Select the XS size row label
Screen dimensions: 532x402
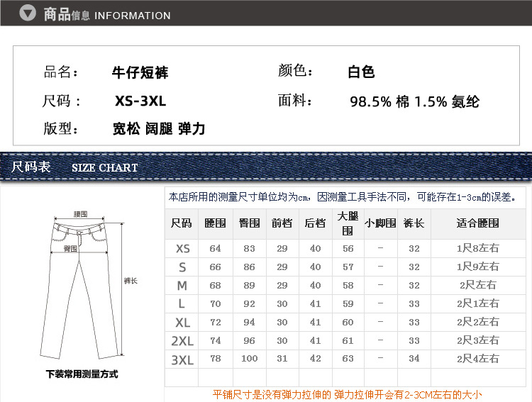(x=182, y=249)
